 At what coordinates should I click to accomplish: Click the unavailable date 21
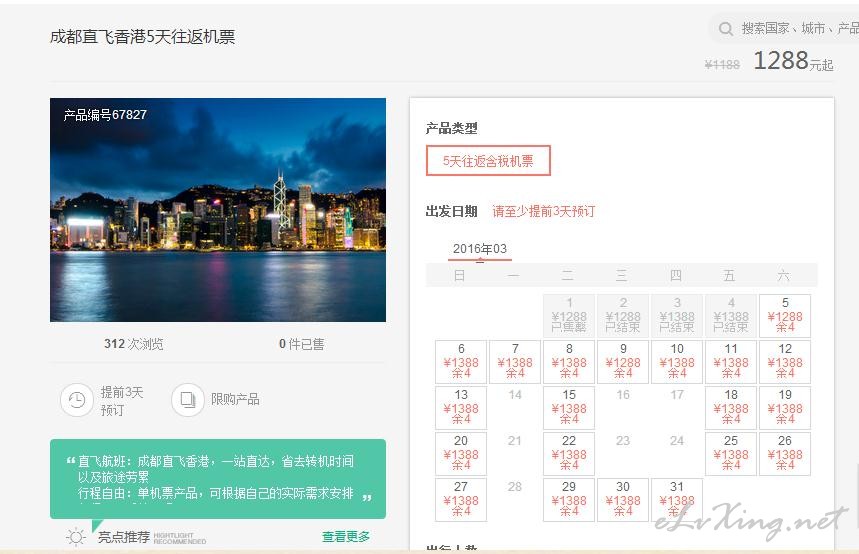point(515,441)
